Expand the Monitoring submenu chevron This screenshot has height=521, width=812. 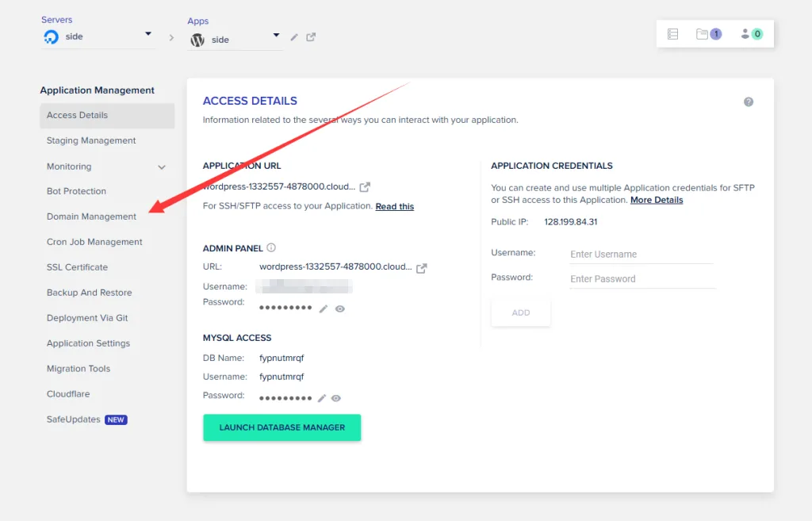(162, 167)
